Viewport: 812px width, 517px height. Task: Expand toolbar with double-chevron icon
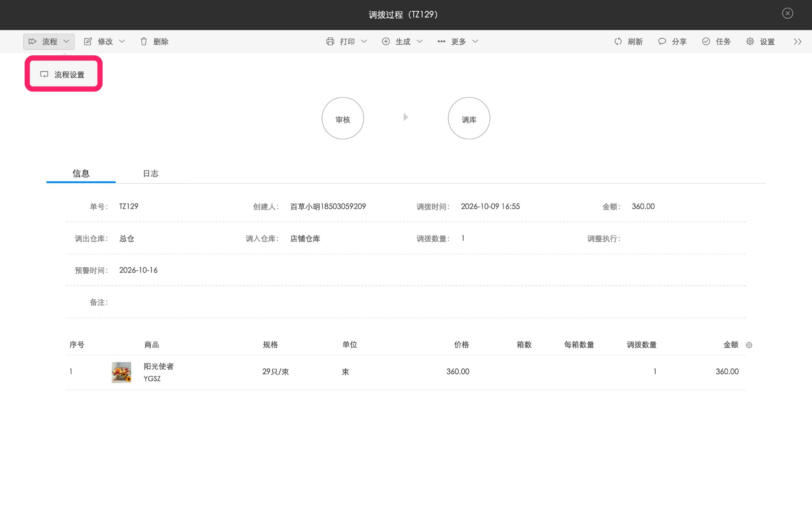797,41
